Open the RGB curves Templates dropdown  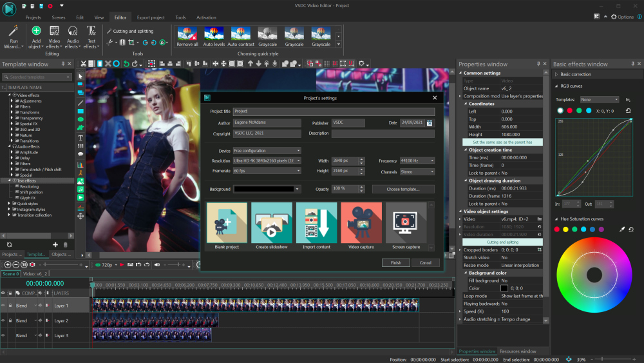(599, 99)
